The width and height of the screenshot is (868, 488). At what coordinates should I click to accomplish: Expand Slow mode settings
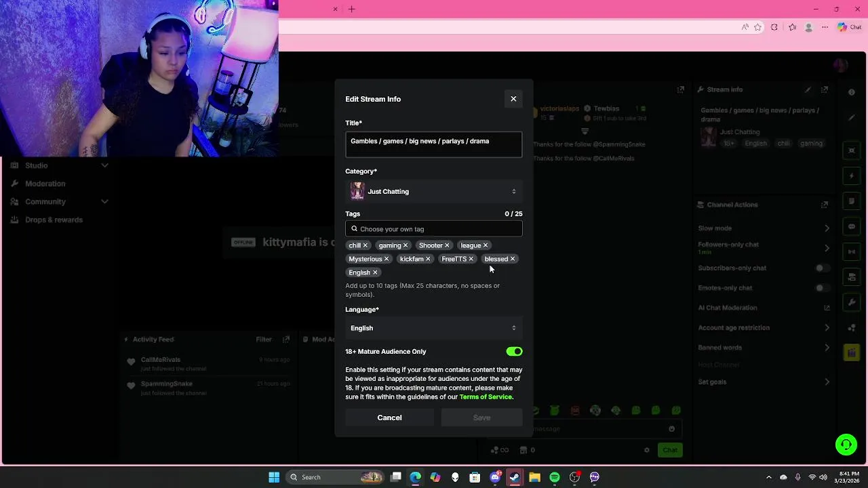point(827,228)
